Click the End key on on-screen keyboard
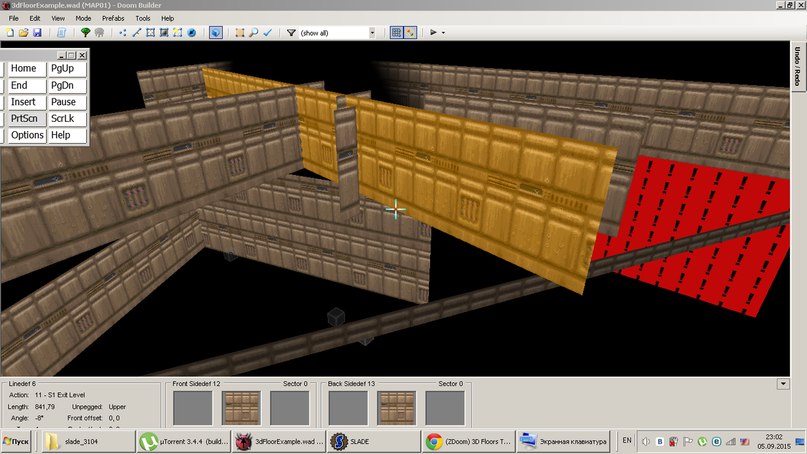 click(27, 85)
